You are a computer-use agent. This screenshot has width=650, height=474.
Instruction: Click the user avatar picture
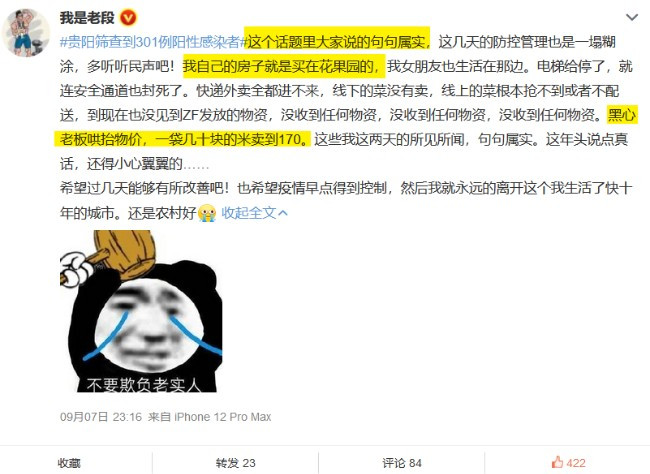pos(26,32)
